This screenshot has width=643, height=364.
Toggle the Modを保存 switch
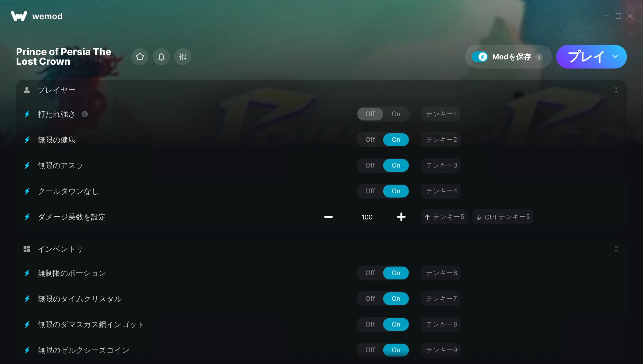pos(480,57)
